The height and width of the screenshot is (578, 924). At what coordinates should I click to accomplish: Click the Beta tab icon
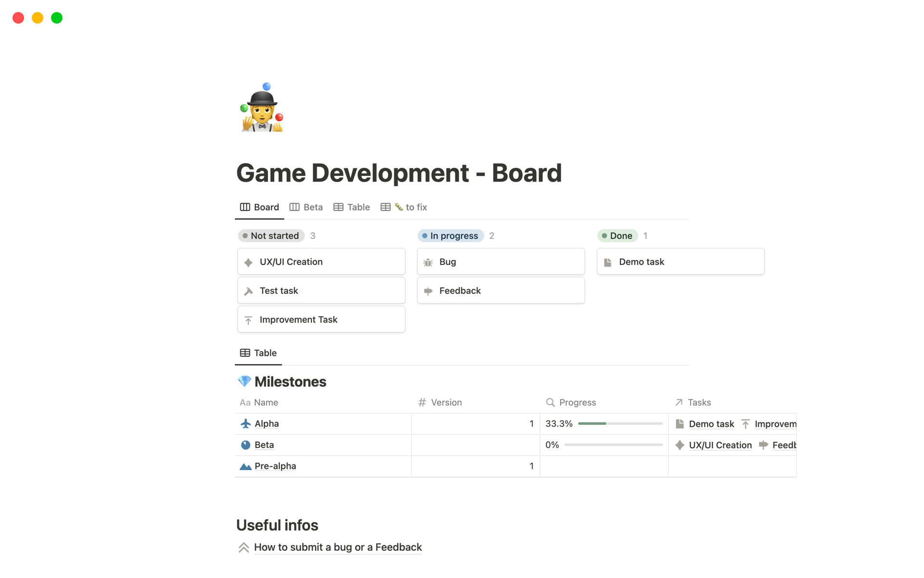pyautogui.click(x=294, y=207)
